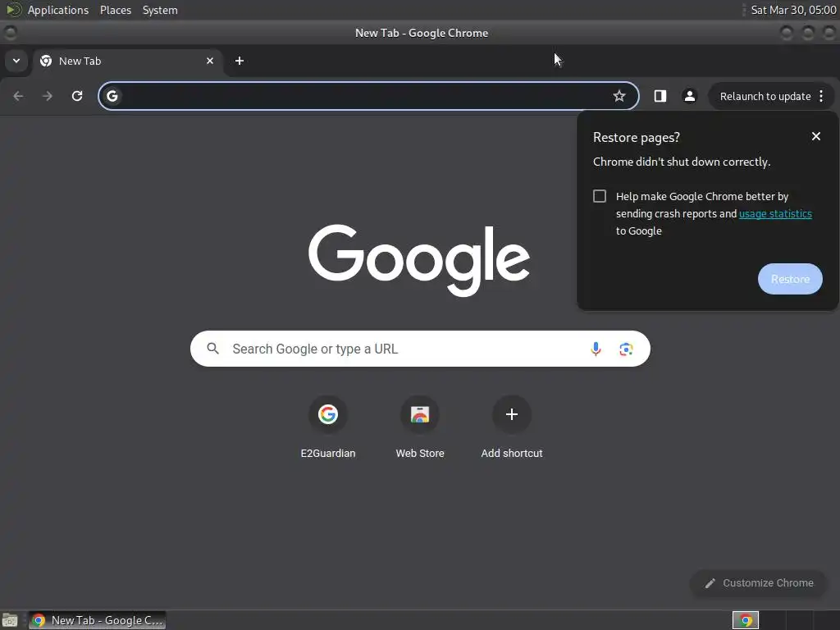The height and width of the screenshot is (630, 840).
Task: Open the System menu
Action: (x=160, y=10)
